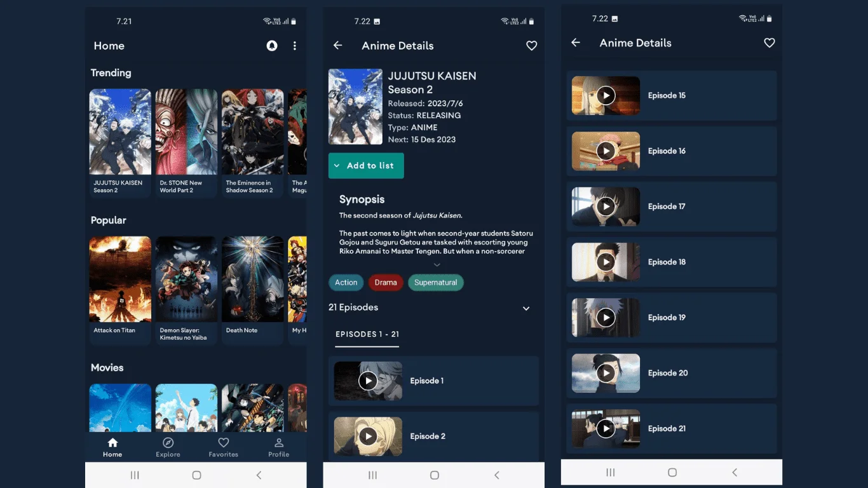Play Episode 16
868x488 pixels.
[606, 151]
